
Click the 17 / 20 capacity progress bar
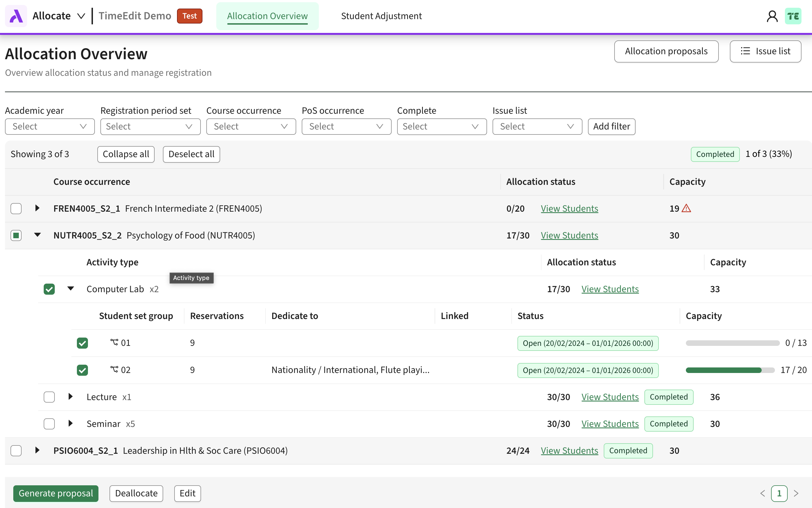(x=730, y=370)
